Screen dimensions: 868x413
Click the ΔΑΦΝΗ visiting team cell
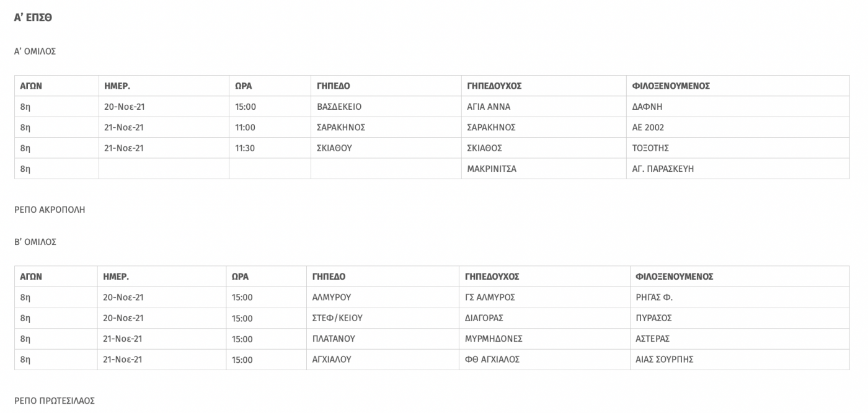click(738, 107)
